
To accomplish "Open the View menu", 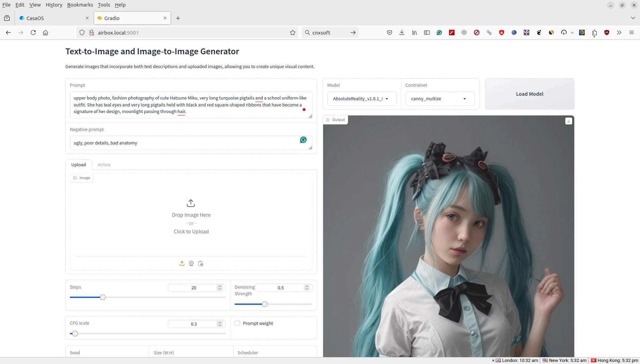I will coord(35,5).
